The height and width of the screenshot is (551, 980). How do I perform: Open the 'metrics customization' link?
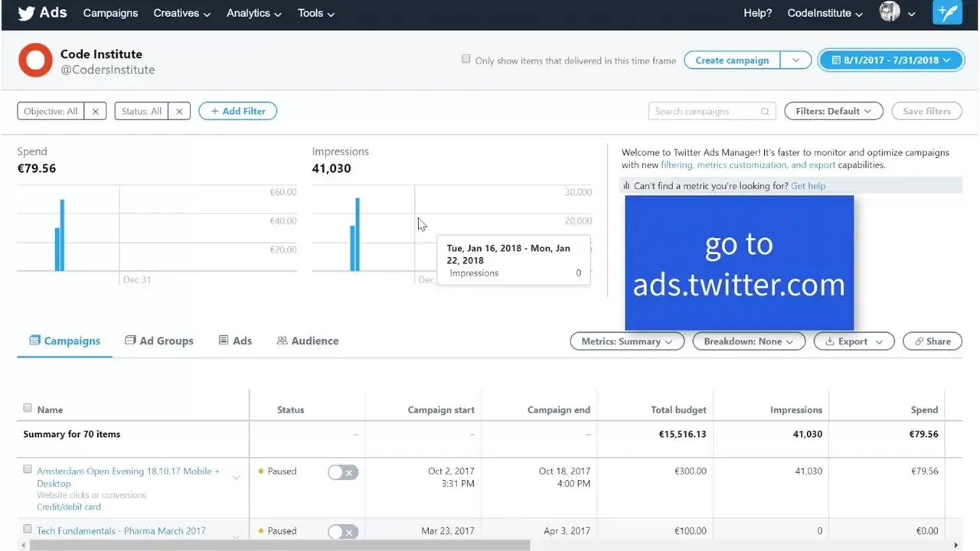point(742,165)
